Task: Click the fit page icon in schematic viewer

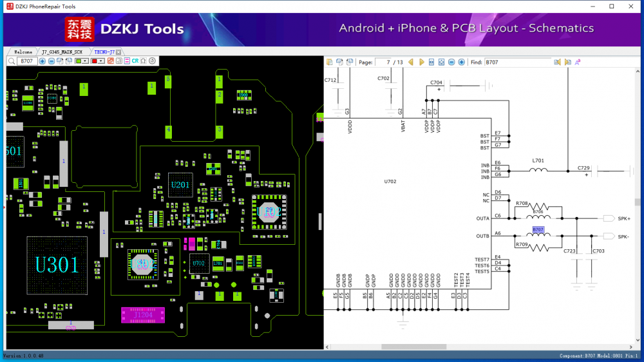Action: pyautogui.click(x=442, y=62)
